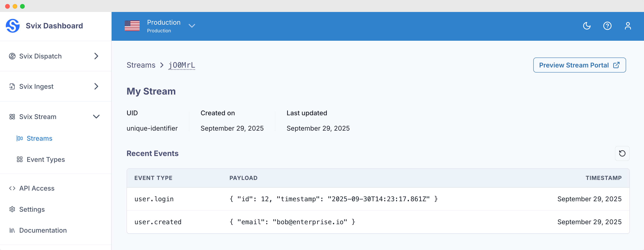This screenshot has width=644, height=250.
Task: Open the user account profile icon
Action: tap(628, 26)
